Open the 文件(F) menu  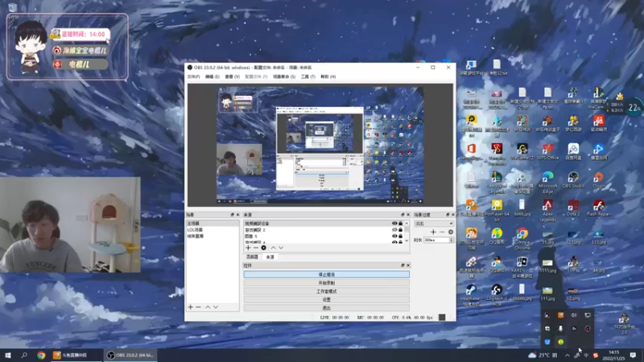pos(193,76)
